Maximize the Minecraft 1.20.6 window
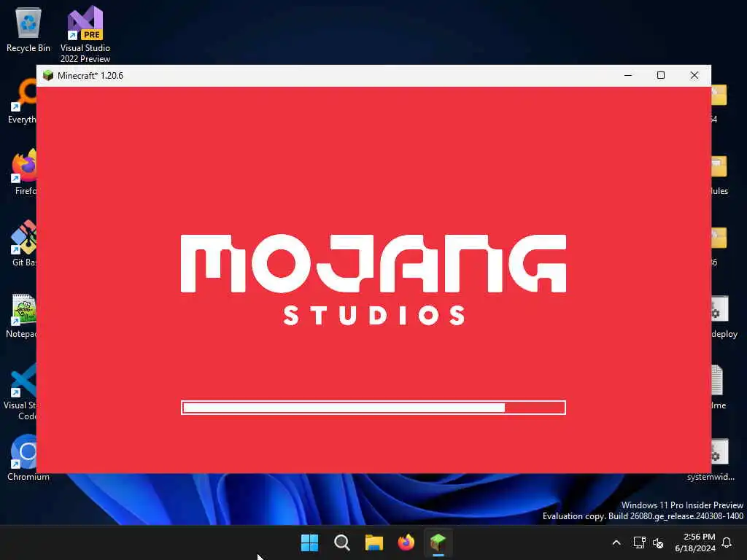Image resolution: width=747 pixels, height=560 pixels. 661,75
